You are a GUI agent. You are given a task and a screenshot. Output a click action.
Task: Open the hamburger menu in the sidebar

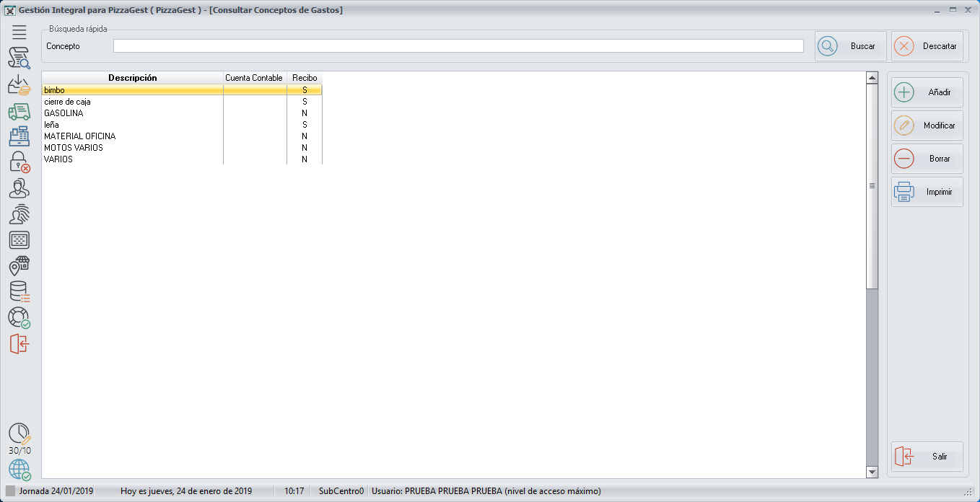(x=19, y=32)
